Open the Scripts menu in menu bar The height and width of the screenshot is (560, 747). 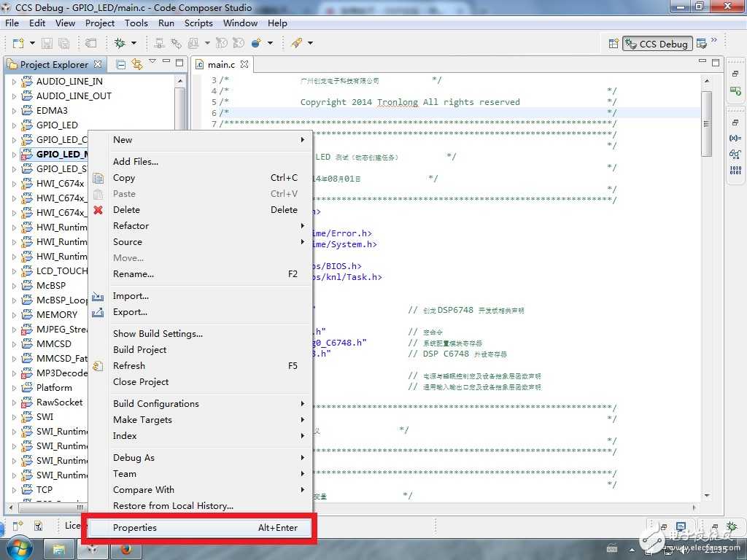coord(198,23)
